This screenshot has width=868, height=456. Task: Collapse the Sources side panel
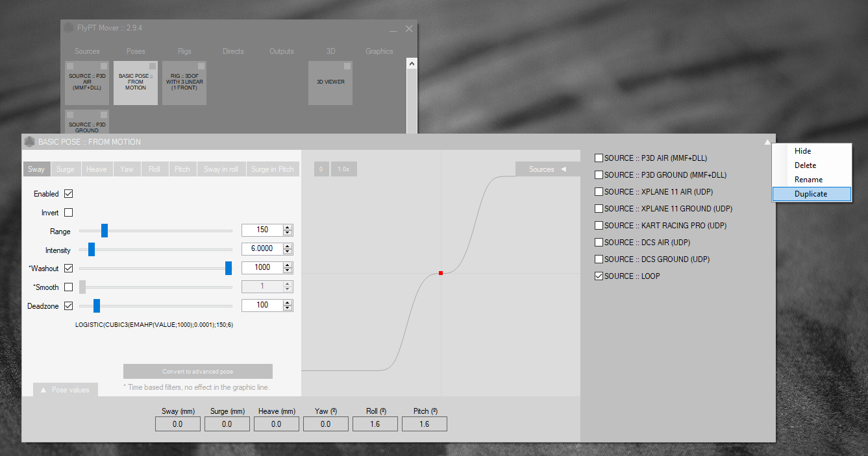pyautogui.click(x=548, y=169)
